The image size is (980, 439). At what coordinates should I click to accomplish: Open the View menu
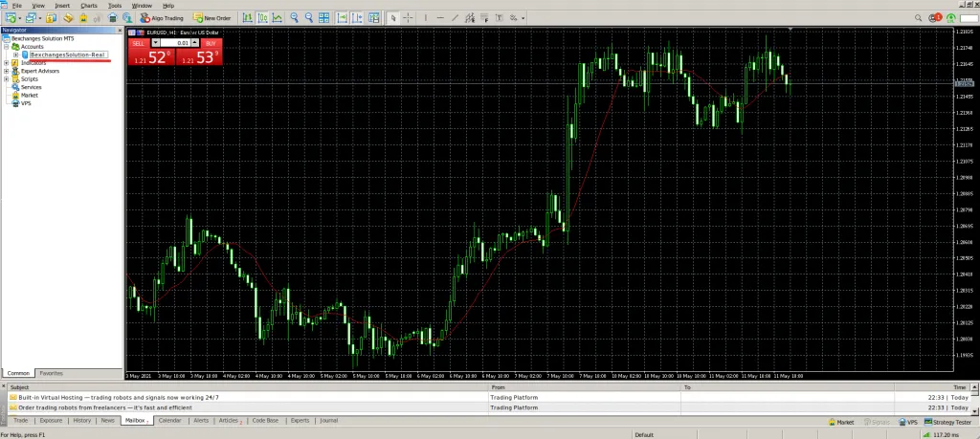pyautogui.click(x=38, y=5)
